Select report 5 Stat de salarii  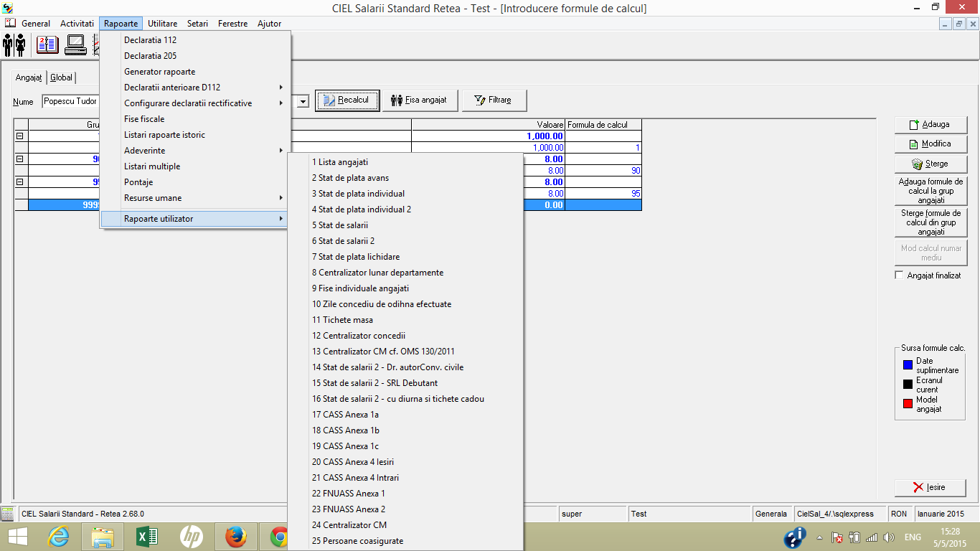(405, 225)
